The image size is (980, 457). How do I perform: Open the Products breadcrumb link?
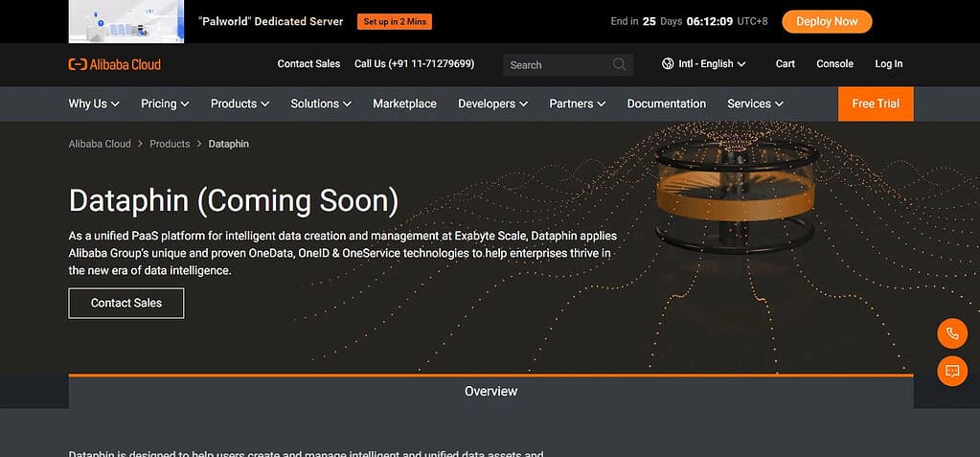tap(170, 144)
